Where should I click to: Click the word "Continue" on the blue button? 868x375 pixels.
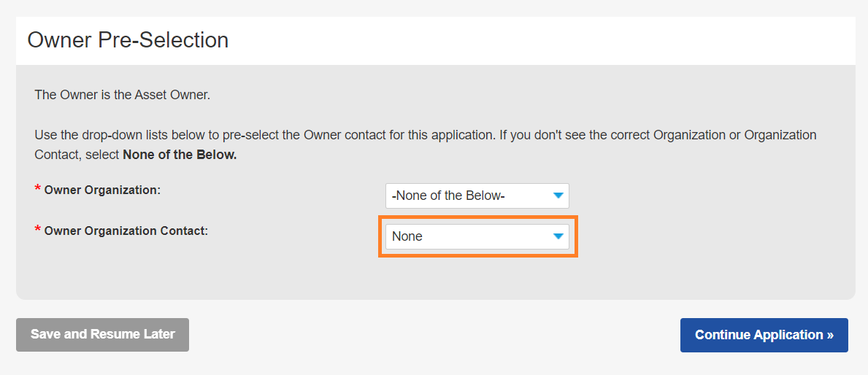point(723,336)
